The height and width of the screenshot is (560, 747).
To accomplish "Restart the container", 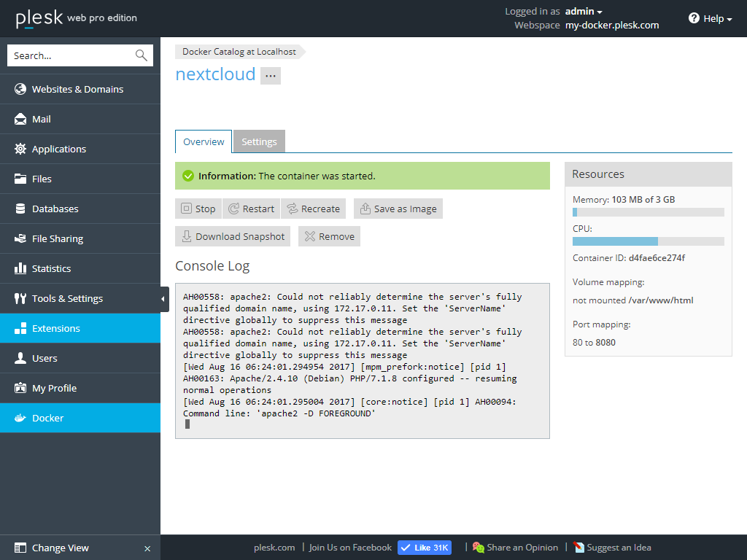I will coord(252,209).
